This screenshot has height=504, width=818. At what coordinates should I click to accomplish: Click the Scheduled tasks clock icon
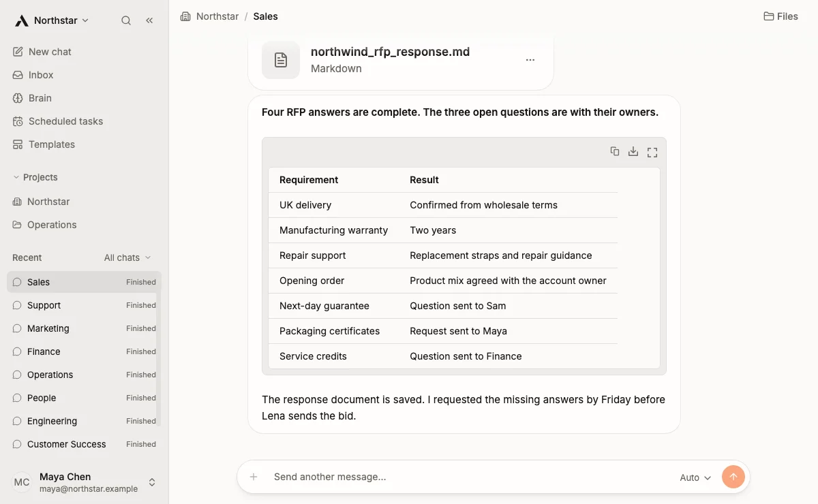(x=18, y=121)
